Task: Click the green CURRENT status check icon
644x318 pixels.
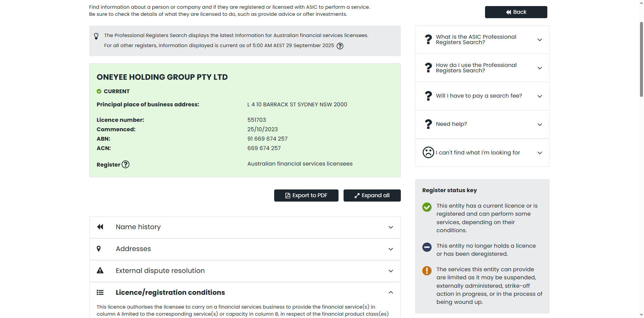Action: click(99, 91)
